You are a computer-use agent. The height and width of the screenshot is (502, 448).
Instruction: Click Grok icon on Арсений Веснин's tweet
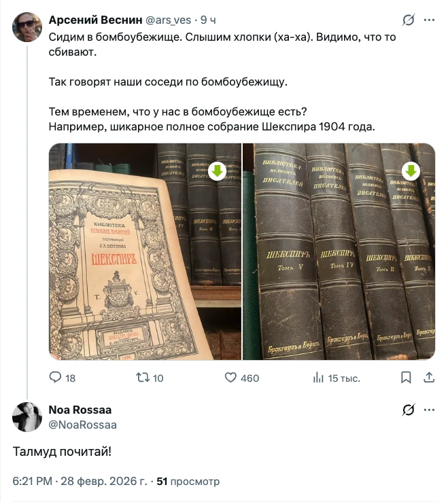coord(409,20)
